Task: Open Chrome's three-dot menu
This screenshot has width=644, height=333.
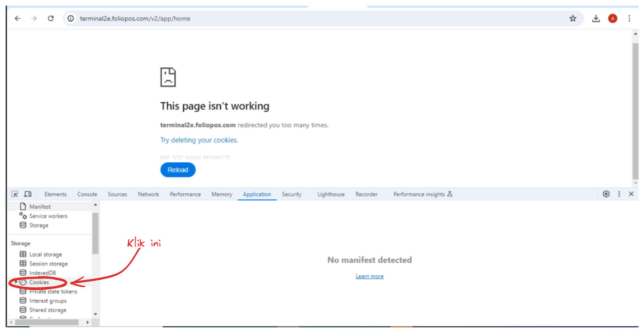Action: 630,19
